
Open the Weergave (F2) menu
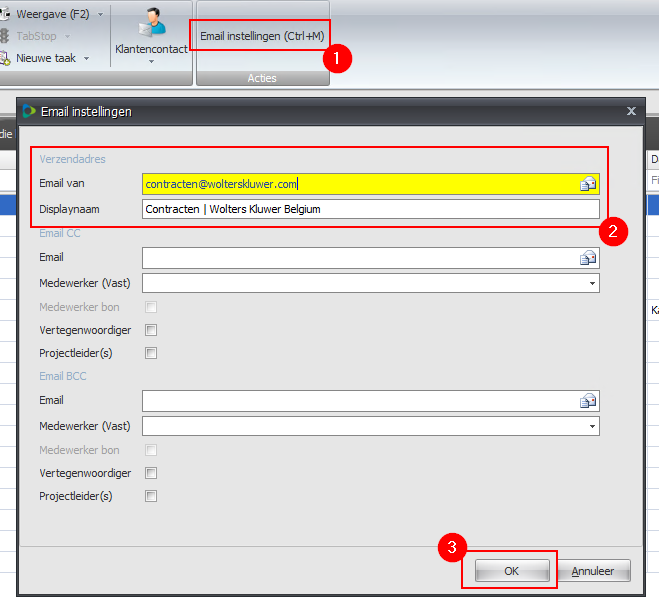tap(53, 14)
